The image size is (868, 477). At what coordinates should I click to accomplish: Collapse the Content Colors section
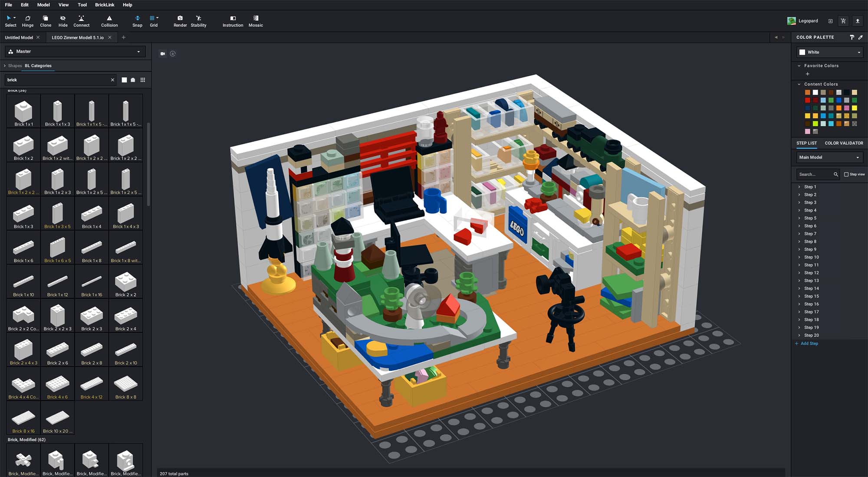point(799,84)
